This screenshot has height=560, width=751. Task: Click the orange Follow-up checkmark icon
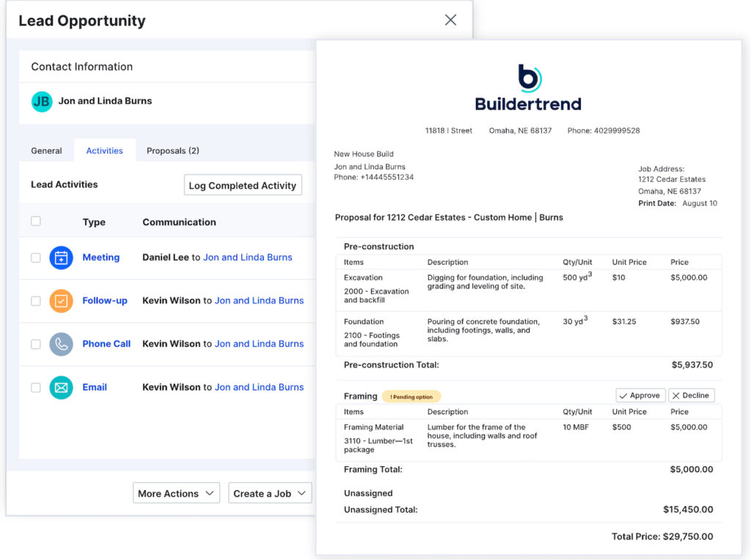(x=61, y=301)
